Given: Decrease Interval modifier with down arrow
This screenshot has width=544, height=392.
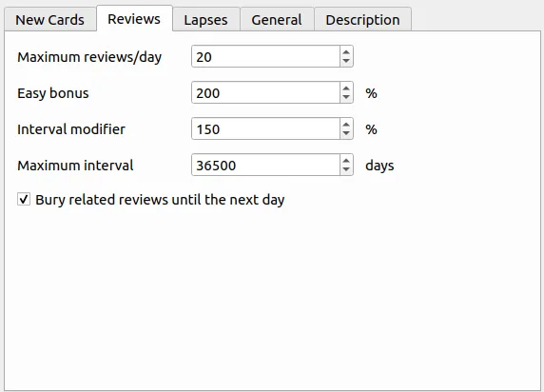Looking at the screenshot, I should (x=346, y=133).
